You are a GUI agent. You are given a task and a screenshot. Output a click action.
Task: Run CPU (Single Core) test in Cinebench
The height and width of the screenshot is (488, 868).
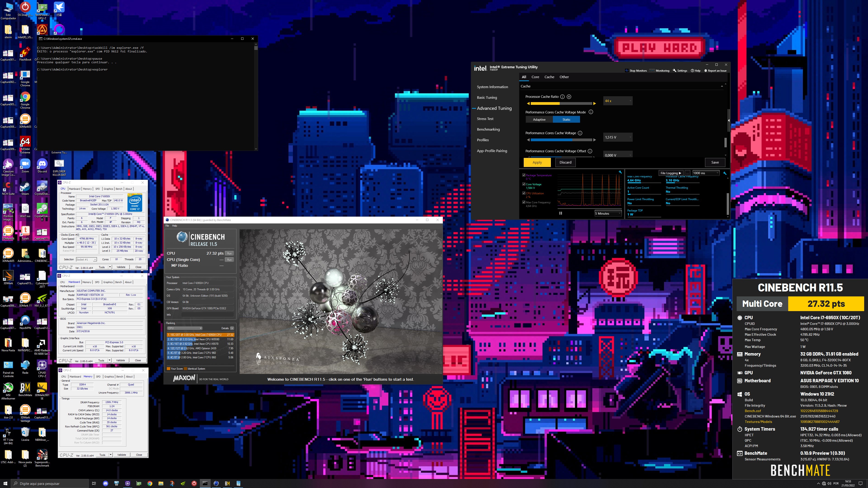click(x=229, y=260)
